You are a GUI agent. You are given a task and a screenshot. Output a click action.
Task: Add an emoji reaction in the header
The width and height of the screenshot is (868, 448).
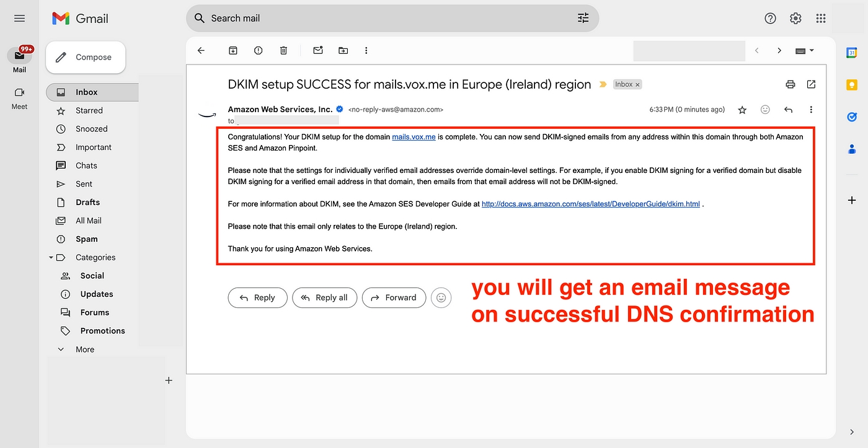point(765,110)
